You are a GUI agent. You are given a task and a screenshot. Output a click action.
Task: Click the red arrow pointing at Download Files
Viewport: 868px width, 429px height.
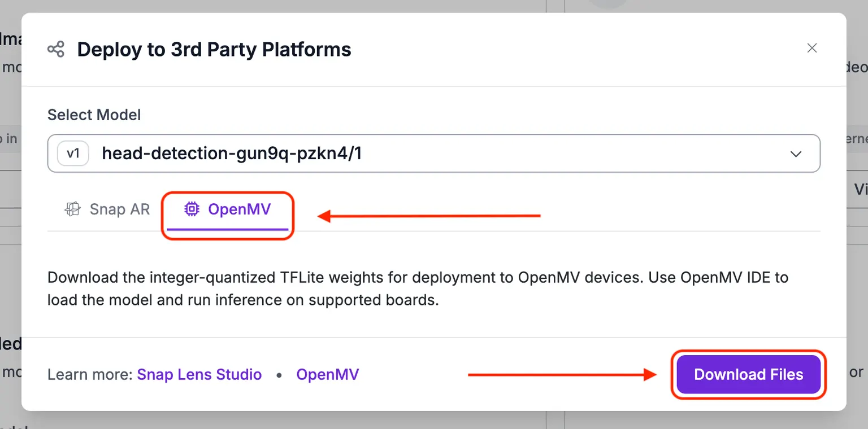point(562,375)
